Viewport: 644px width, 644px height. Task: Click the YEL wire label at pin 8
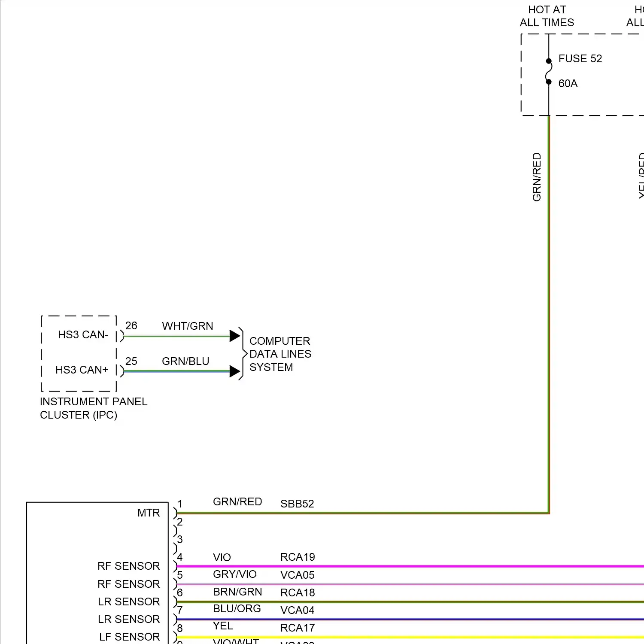click(223, 626)
